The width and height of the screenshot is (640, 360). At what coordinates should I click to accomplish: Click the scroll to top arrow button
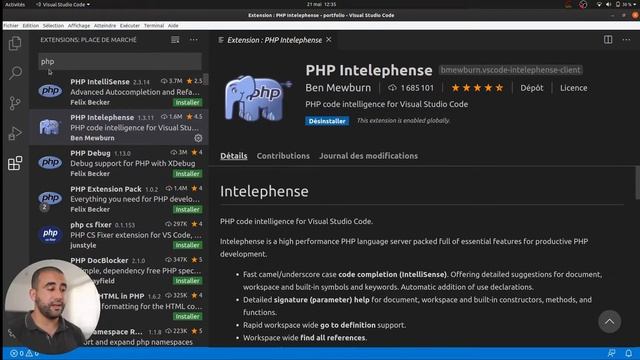[x=609, y=322]
